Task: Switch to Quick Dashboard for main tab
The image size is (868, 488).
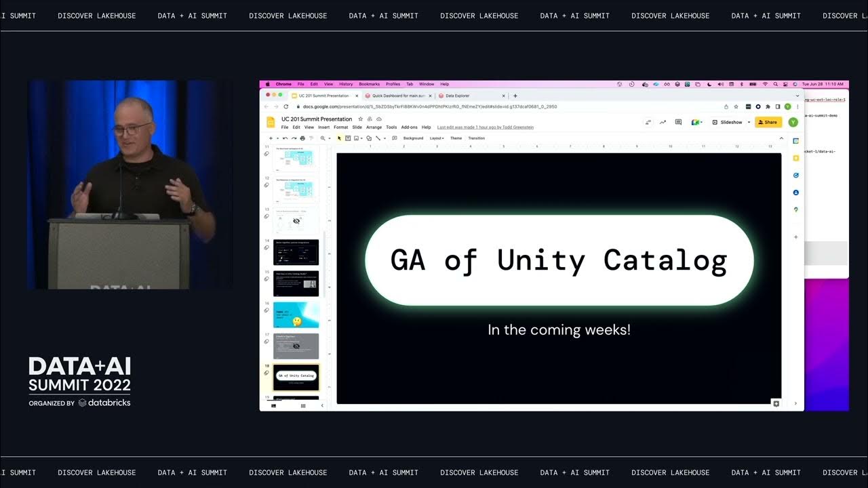Action: (398, 96)
